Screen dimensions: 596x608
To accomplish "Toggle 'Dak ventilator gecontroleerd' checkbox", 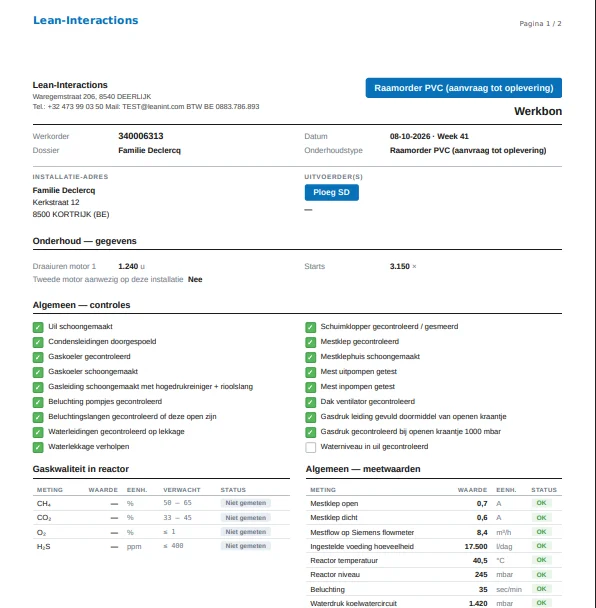I will tap(311, 402).
